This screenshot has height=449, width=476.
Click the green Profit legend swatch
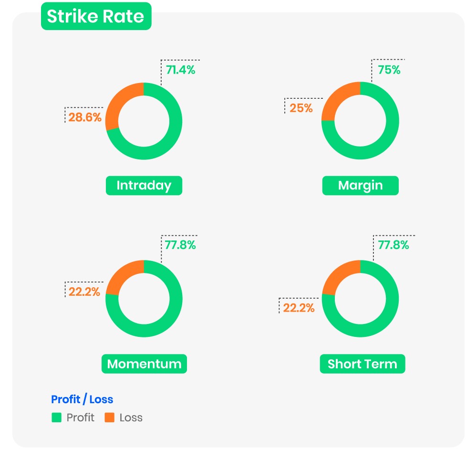point(57,418)
